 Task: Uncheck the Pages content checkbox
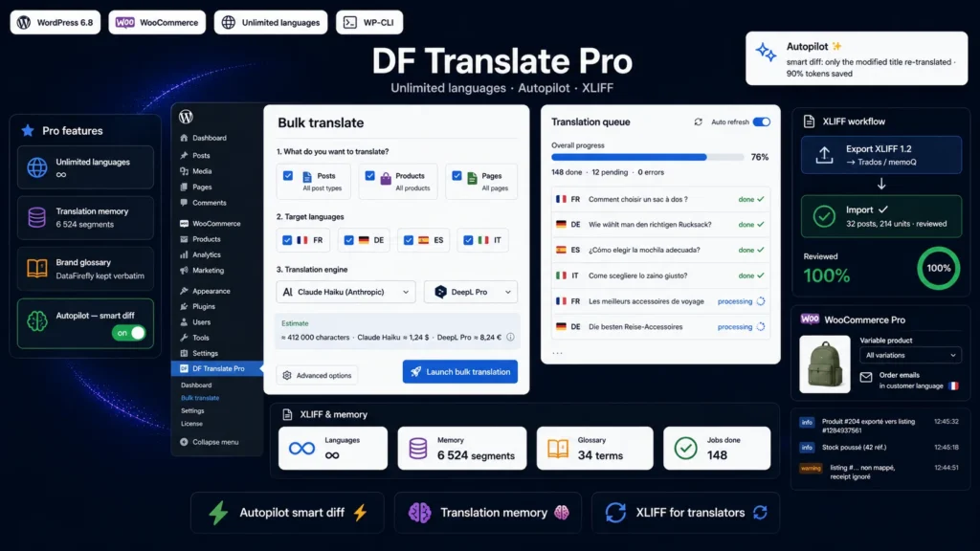point(457,176)
